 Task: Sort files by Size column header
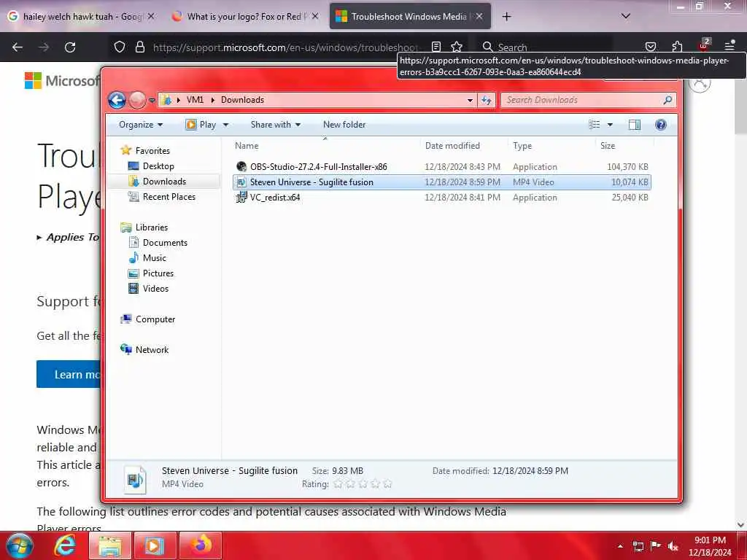click(624, 146)
